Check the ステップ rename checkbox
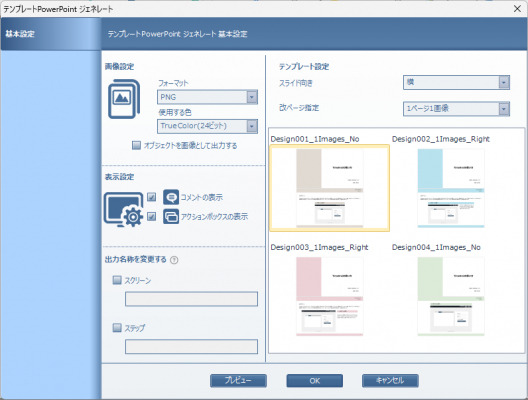This screenshot has height=400, width=528. point(117,328)
